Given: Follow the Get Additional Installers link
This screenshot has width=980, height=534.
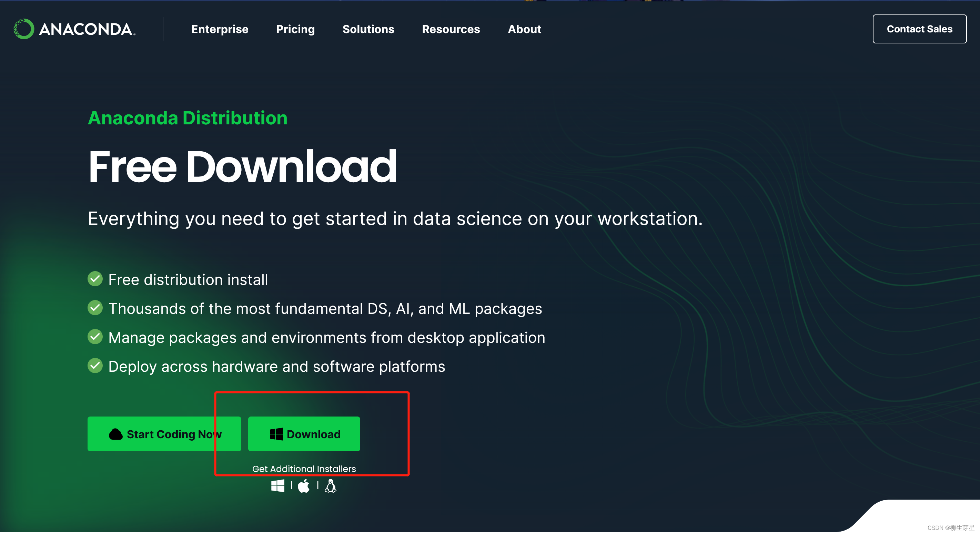Looking at the screenshot, I should tap(304, 469).
